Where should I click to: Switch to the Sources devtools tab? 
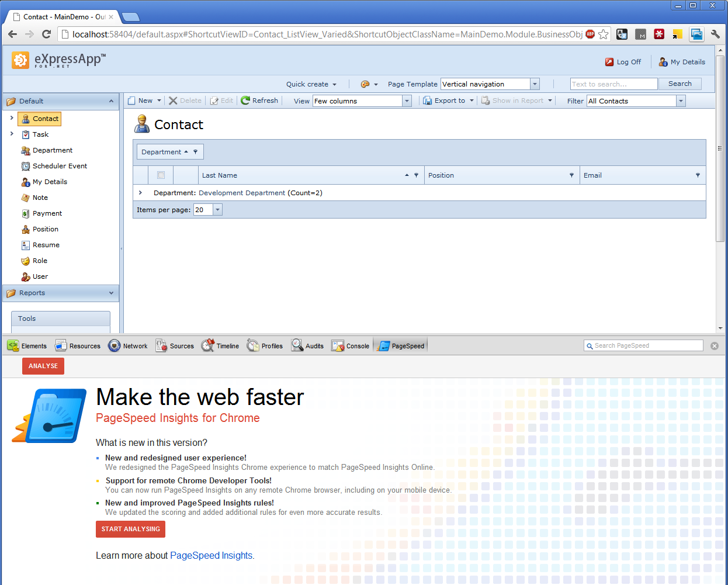[x=175, y=346]
